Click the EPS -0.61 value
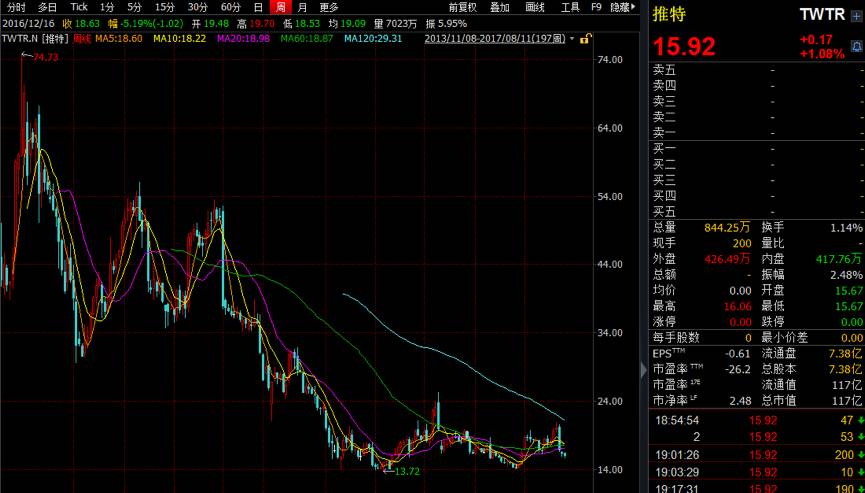865x493 pixels. tap(739, 354)
